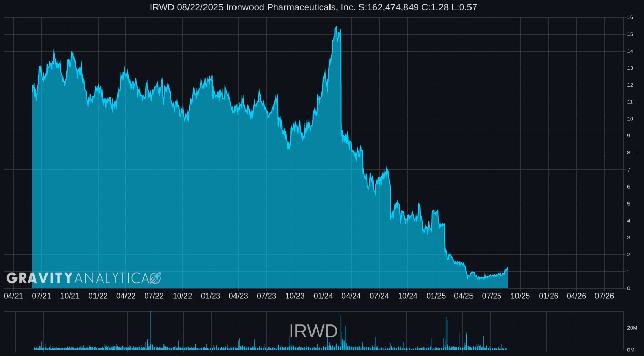Image resolution: width=644 pixels, height=356 pixels.
Task: Select the 07/24 date axis label
Action: click(x=379, y=296)
